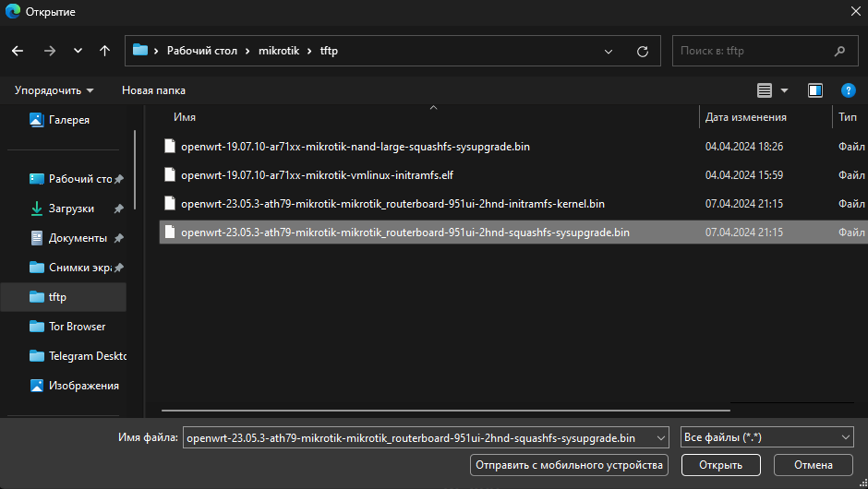Click pin icon beside Документы
This screenshot has width=868, height=489.
(x=118, y=238)
